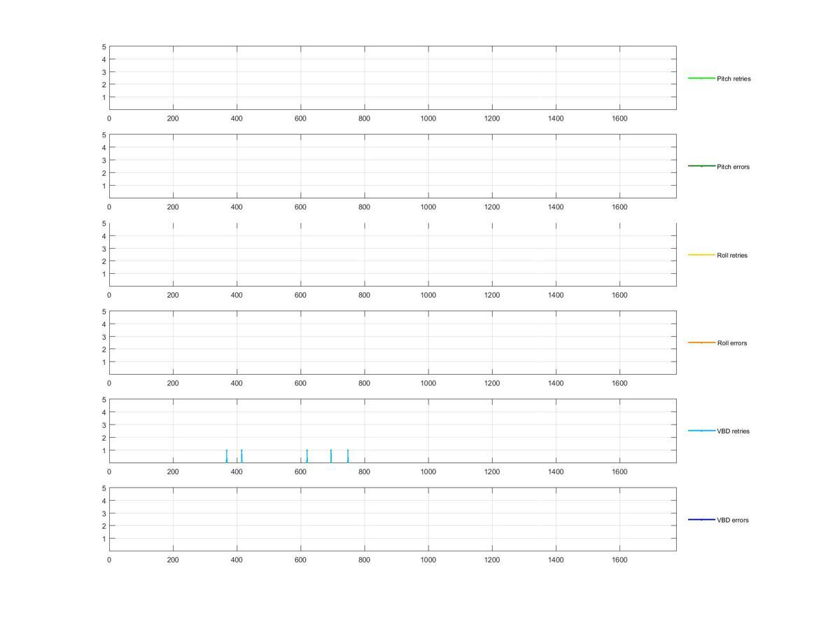Select the dark green Pitch errors legend line
This screenshot has width=840, height=620.
[701, 166]
